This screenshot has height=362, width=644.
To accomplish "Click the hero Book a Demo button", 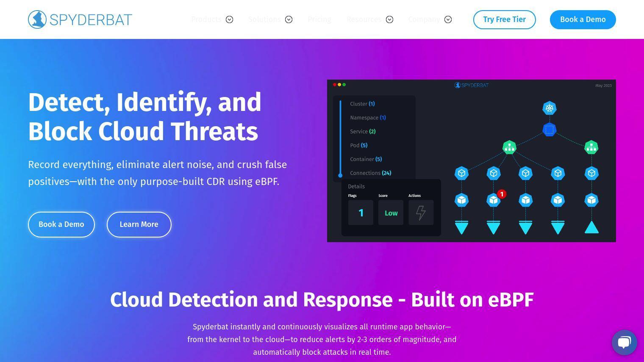I will (x=61, y=224).
